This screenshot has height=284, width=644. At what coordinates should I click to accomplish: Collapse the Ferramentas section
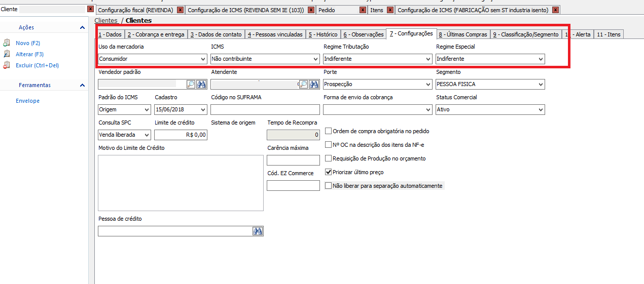click(x=82, y=86)
